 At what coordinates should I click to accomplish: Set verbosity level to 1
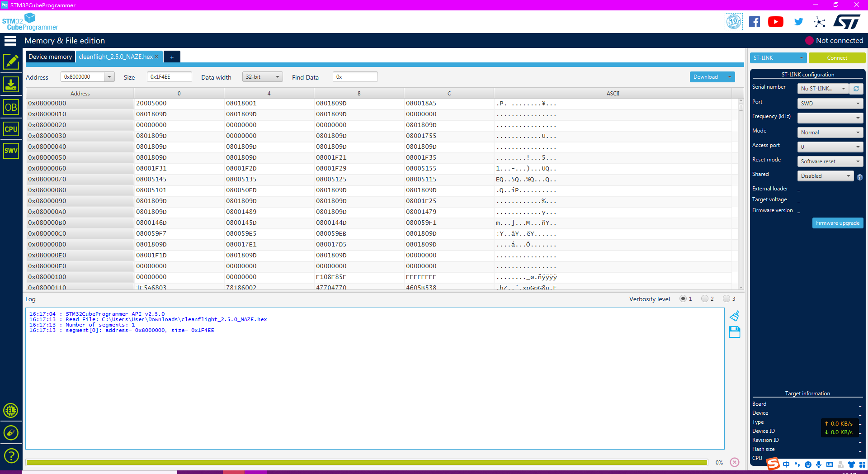tap(683, 299)
